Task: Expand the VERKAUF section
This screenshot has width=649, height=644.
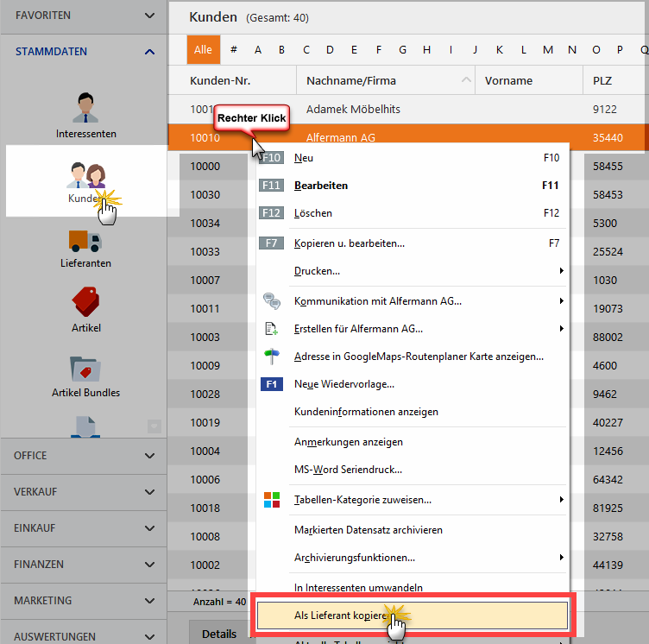Action: click(84, 492)
